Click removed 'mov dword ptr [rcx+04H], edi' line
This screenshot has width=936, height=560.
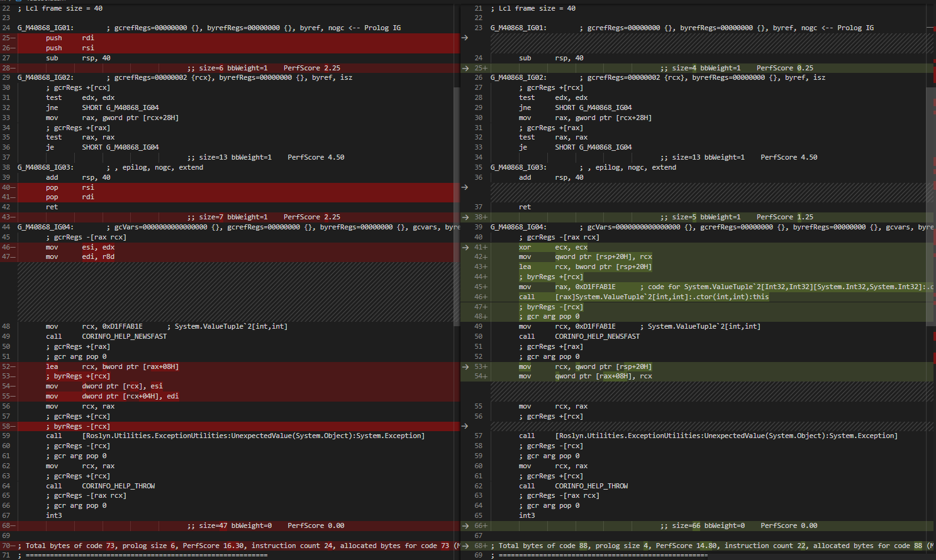(112, 396)
